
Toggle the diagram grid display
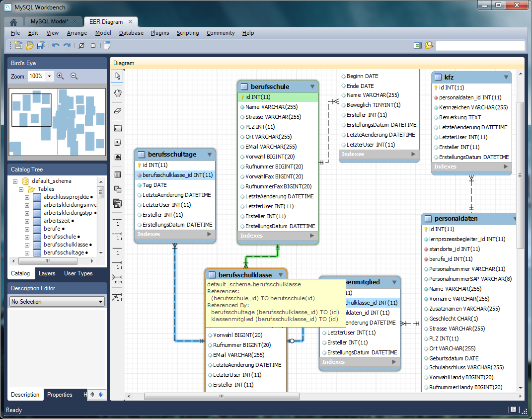81,45
